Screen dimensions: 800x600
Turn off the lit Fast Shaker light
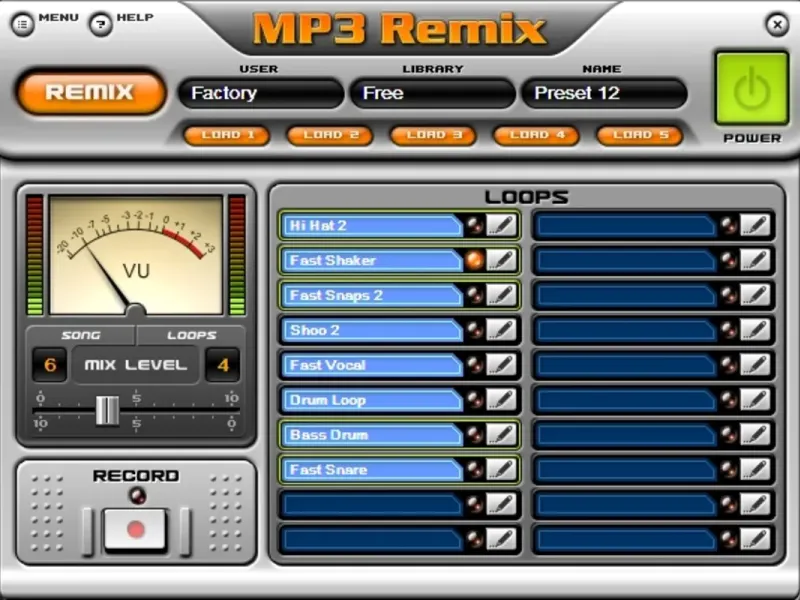pos(474,260)
